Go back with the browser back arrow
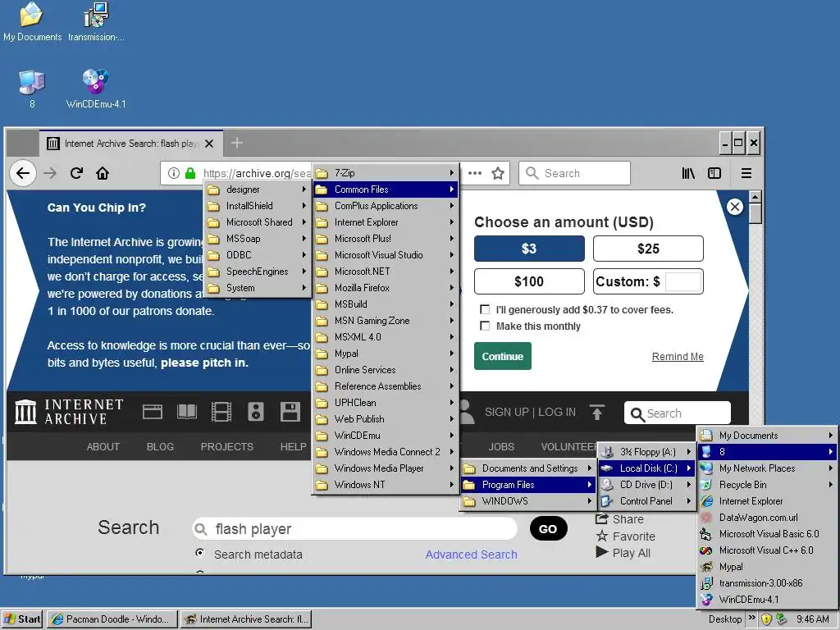This screenshot has height=630, width=840. pos(23,173)
